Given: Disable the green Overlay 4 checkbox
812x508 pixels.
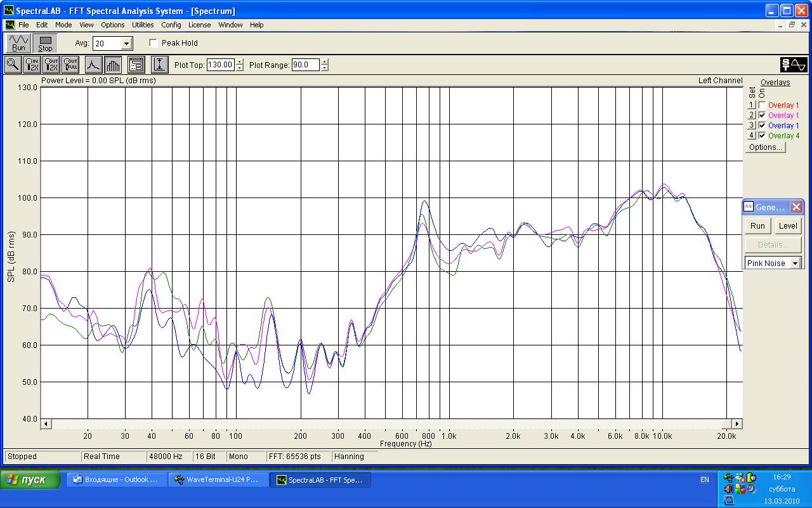Looking at the screenshot, I should click(x=762, y=136).
